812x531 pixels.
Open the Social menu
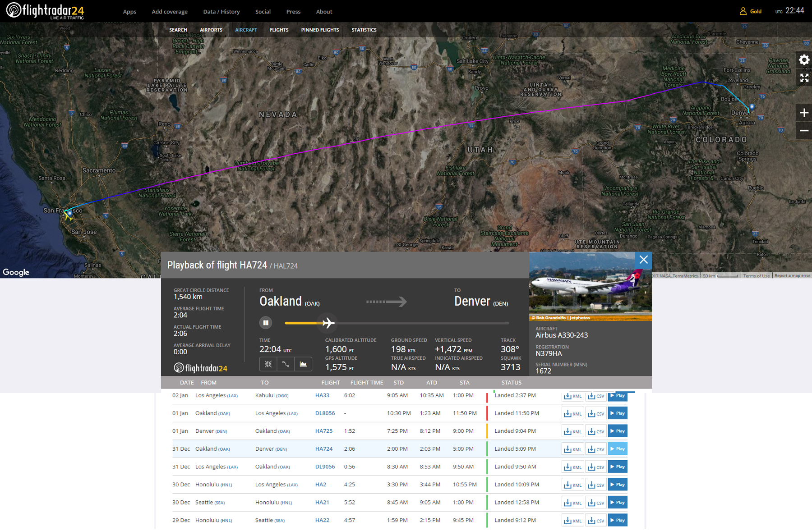tap(263, 12)
